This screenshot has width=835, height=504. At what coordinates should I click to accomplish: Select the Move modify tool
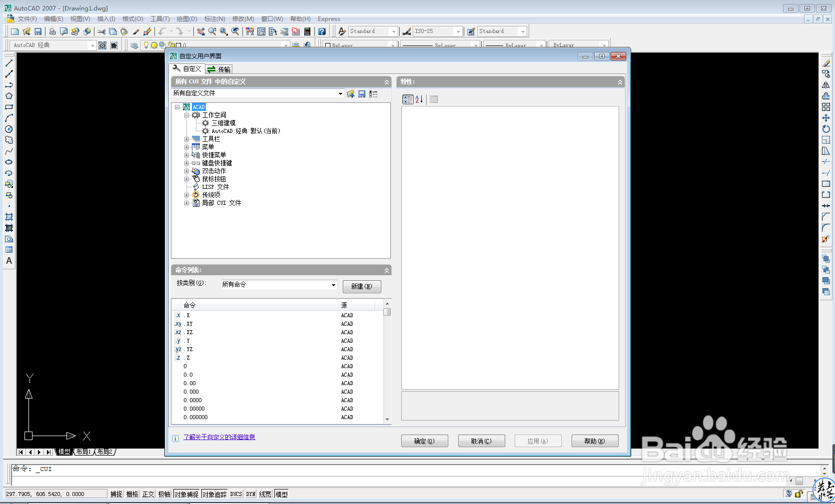tap(826, 118)
